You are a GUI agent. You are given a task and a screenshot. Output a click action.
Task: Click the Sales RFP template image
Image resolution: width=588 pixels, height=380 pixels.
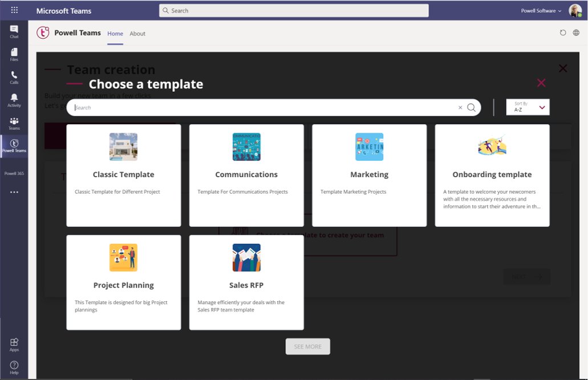coord(246,258)
